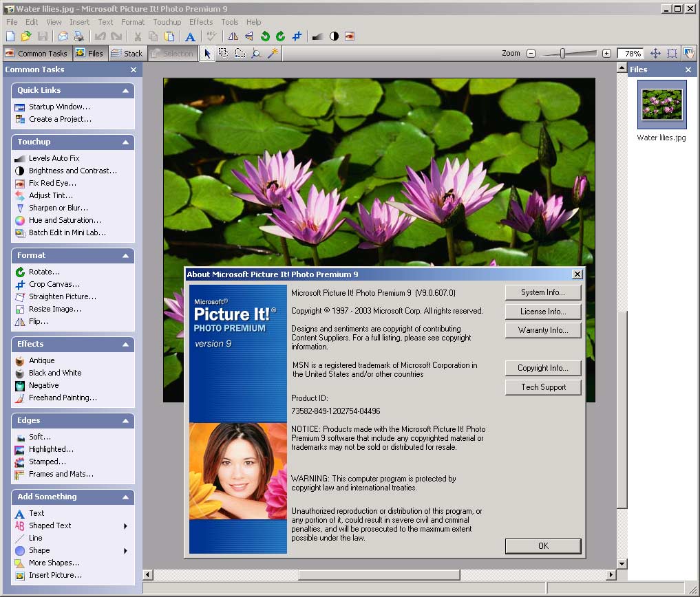Collapse the Quick Links section
This screenshot has height=597, width=700.
[125, 91]
